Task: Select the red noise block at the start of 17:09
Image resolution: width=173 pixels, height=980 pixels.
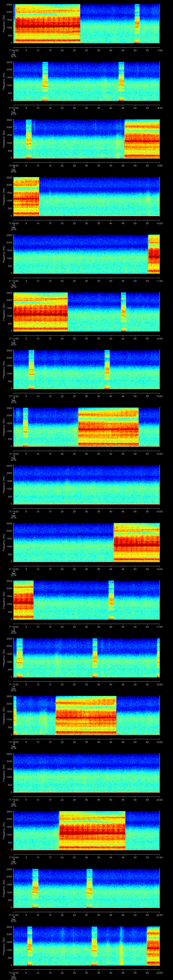Action: pos(26,196)
